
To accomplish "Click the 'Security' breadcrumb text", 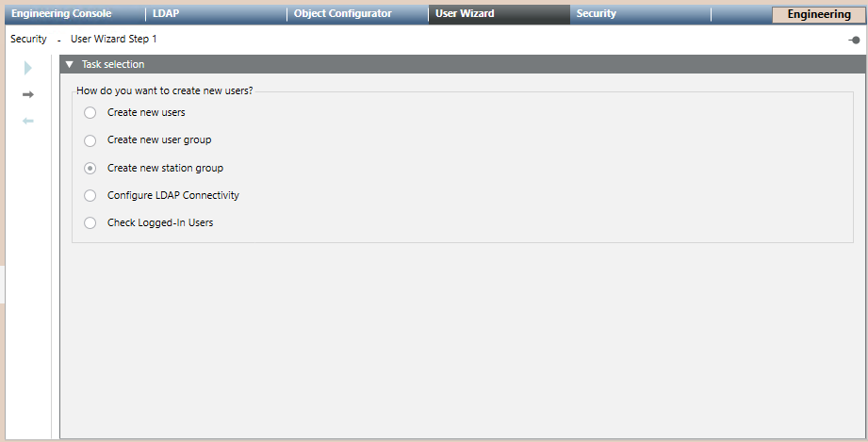I will pos(28,40).
